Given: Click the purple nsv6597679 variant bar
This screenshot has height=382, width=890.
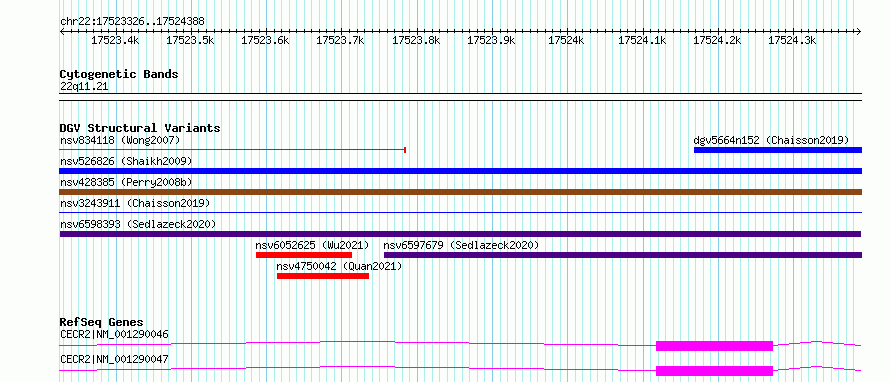Looking at the screenshot, I should pos(623,255).
